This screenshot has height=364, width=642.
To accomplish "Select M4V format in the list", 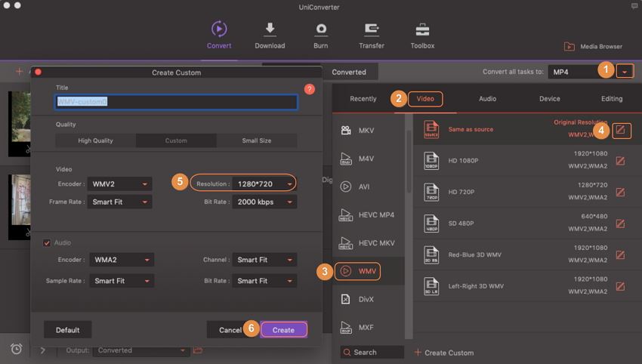I will (369, 159).
